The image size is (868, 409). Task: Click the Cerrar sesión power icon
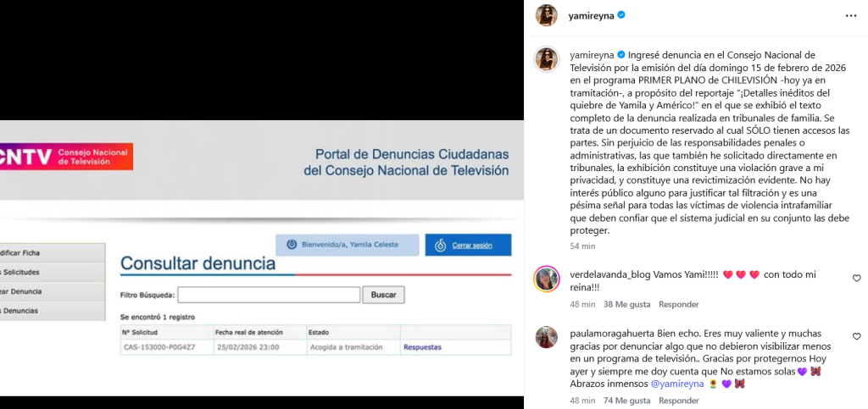click(441, 246)
